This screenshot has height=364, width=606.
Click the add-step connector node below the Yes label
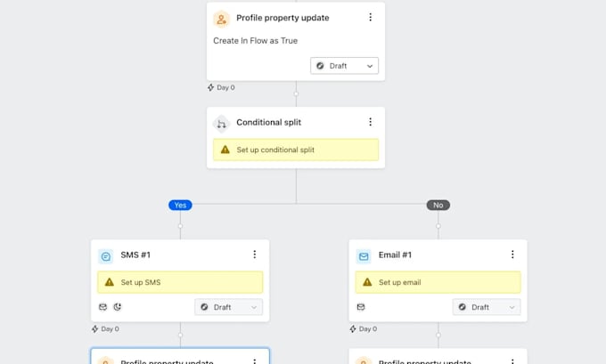click(180, 226)
